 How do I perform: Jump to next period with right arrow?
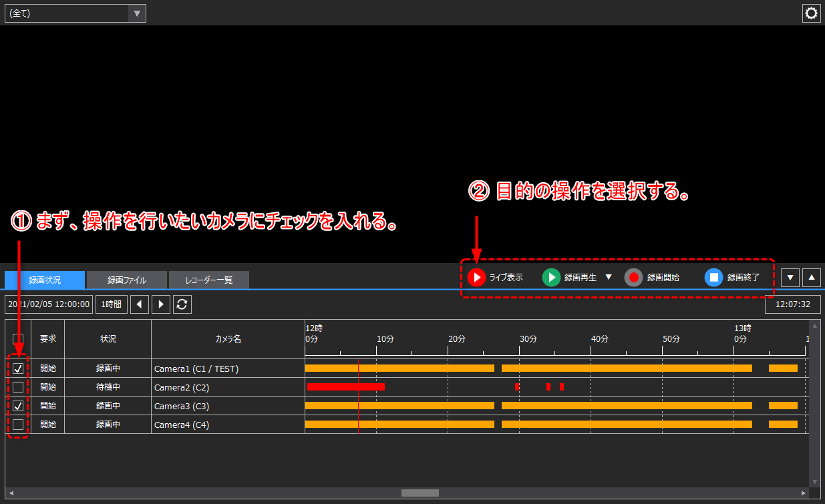[x=160, y=304]
